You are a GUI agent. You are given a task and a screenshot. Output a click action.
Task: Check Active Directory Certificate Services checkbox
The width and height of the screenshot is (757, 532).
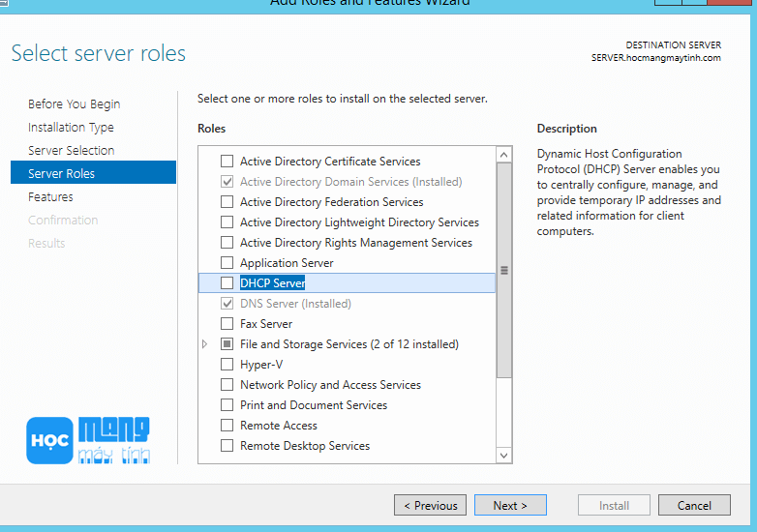coord(227,161)
